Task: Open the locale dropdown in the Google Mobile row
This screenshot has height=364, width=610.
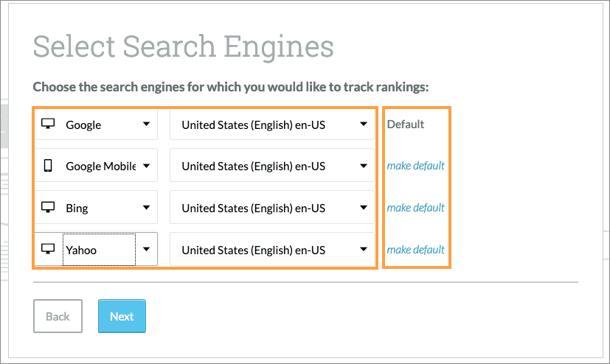Action: click(271, 166)
